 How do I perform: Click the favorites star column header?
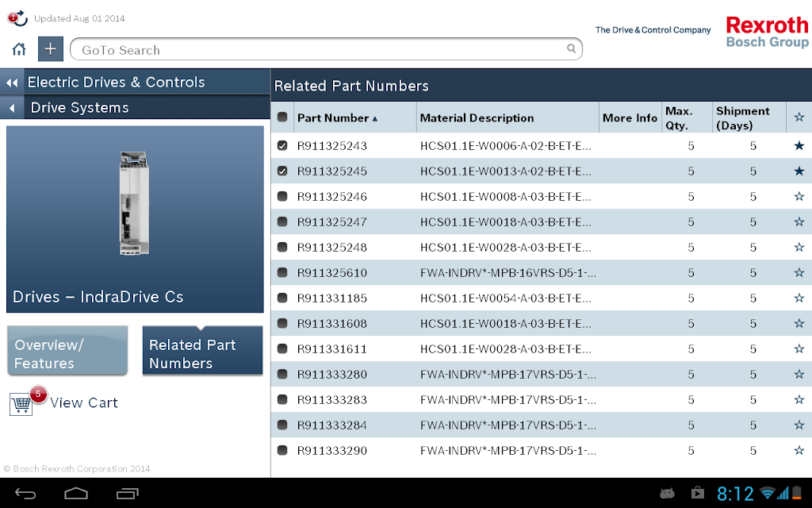(799, 117)
